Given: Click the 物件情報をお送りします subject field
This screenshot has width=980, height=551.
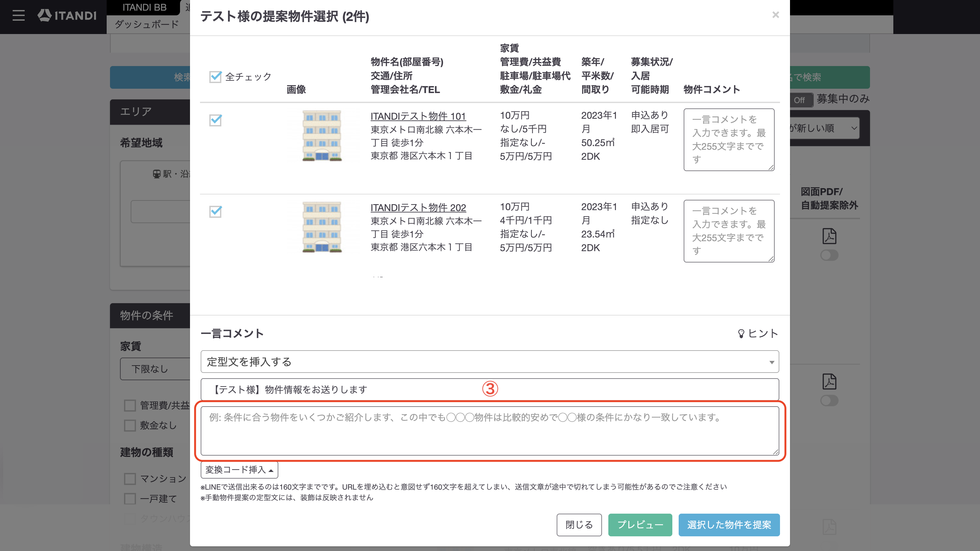Looking at the screenshot, I should pyautogui.click(x=490, y=390).
